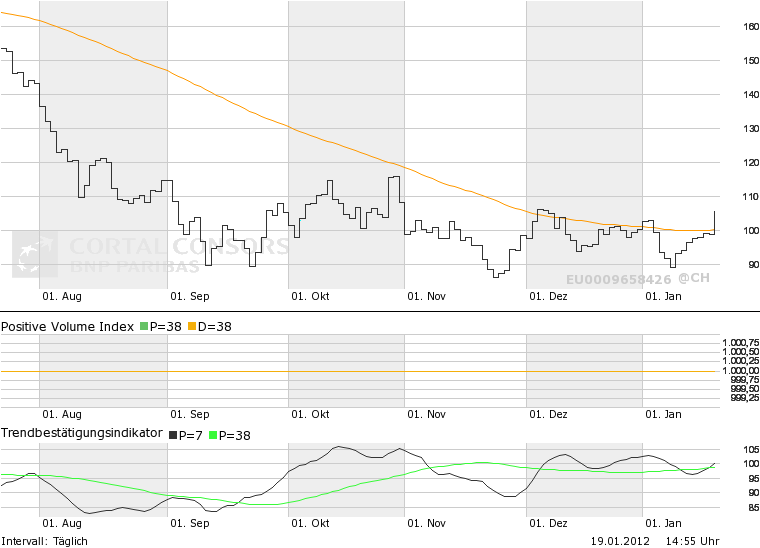Screen dimensions: 760x548
Task: Click the Cortal Consors logo watermark icon
Action: click(x=34, y=254)
